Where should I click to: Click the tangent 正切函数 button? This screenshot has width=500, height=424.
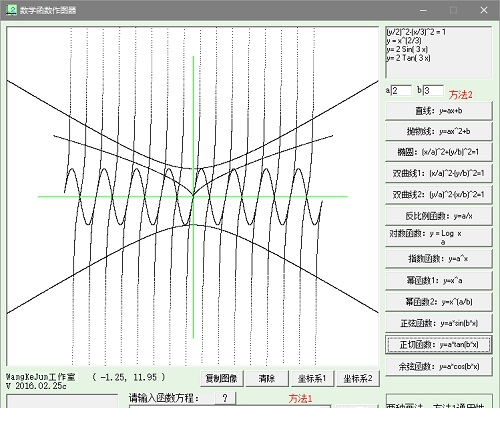[x=439, y=344]
